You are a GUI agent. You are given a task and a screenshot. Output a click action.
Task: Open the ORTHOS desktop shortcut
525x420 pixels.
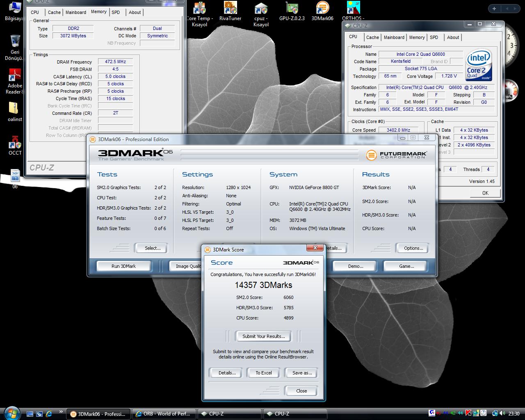point(353,11)
